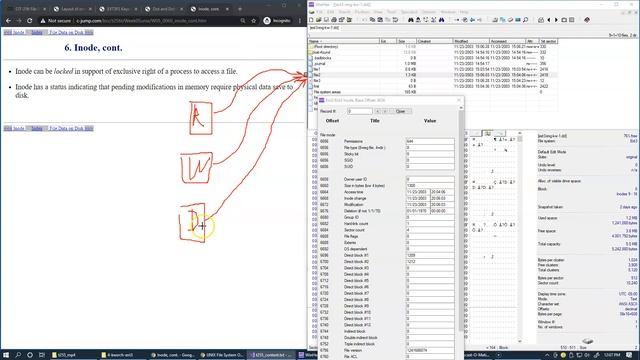Image resolution: width=640 pixels, height=360 pixels.
Task: Click the Permissions value field
Action: click(430, 141)
